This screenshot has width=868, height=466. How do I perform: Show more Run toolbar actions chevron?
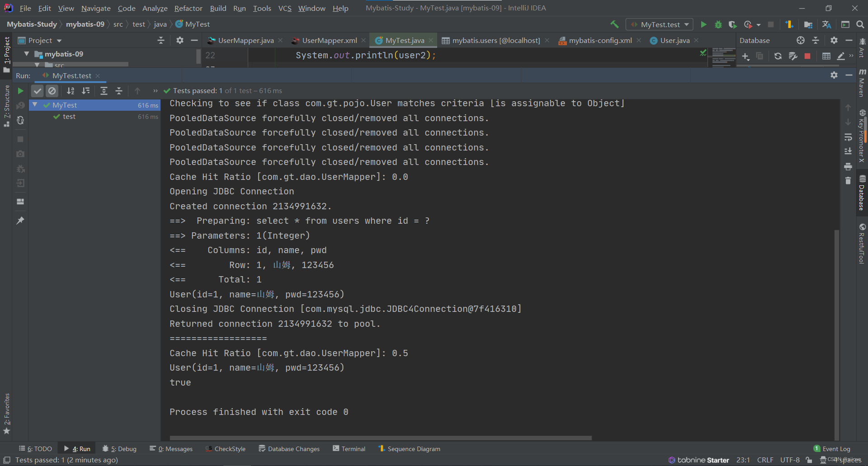[x=156, y=91]
